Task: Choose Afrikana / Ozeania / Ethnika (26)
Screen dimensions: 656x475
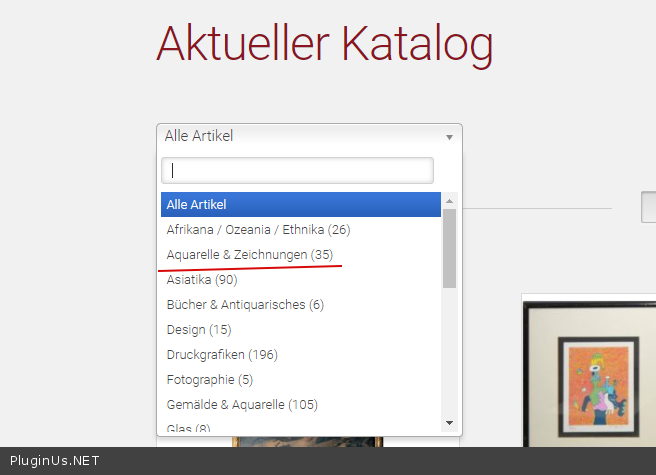Action: click(x=301, y=230)
